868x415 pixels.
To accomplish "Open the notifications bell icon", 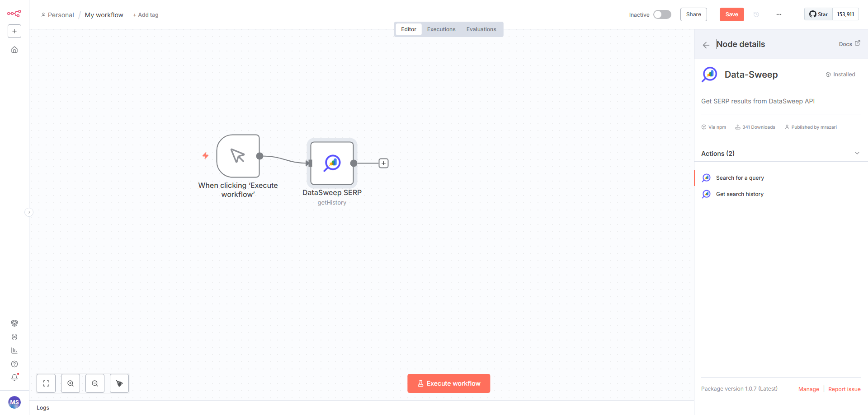I will pyautogui.click(x=14, y=377).
